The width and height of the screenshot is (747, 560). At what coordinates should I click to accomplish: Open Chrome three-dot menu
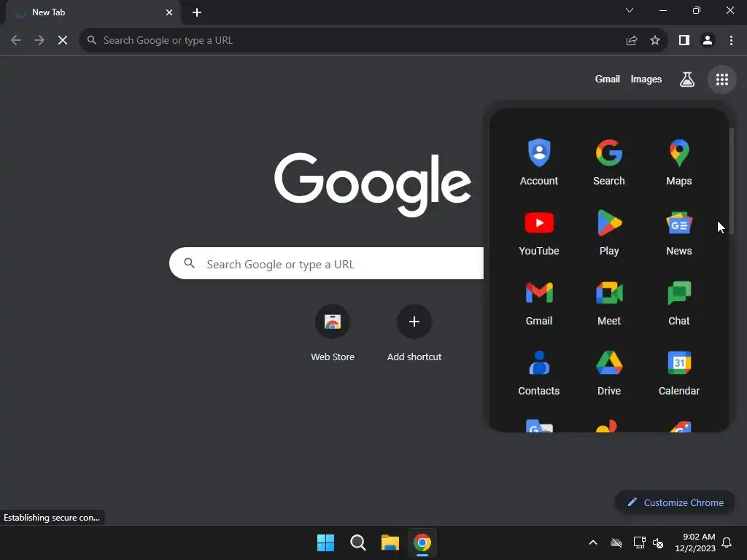731,41
